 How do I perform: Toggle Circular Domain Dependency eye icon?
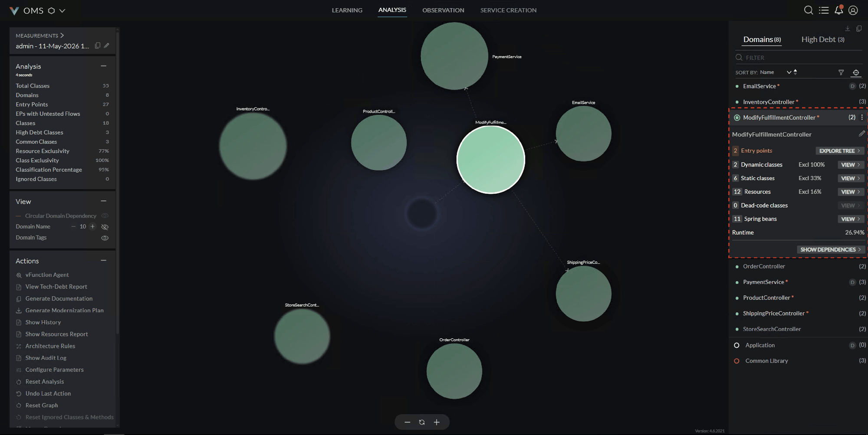pos(105,216)
